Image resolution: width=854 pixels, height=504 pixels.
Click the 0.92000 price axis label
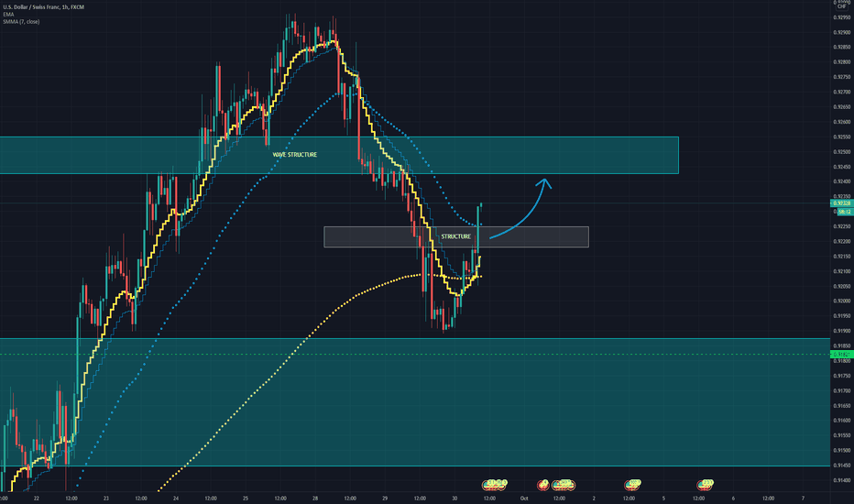[841, 301]
